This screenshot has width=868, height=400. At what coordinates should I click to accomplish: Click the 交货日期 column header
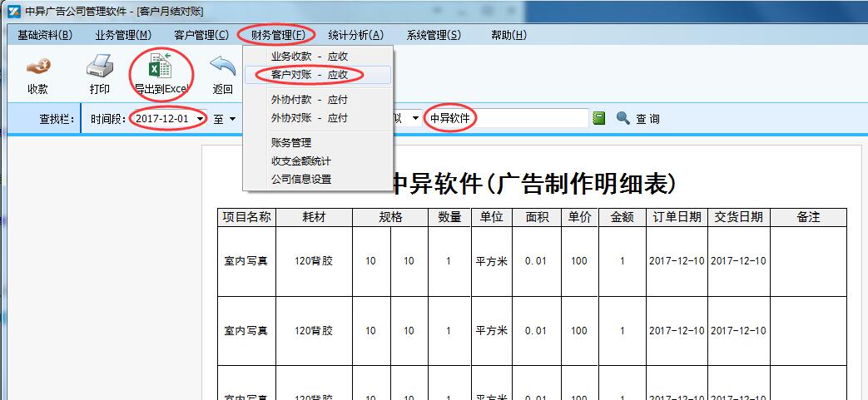738,217
